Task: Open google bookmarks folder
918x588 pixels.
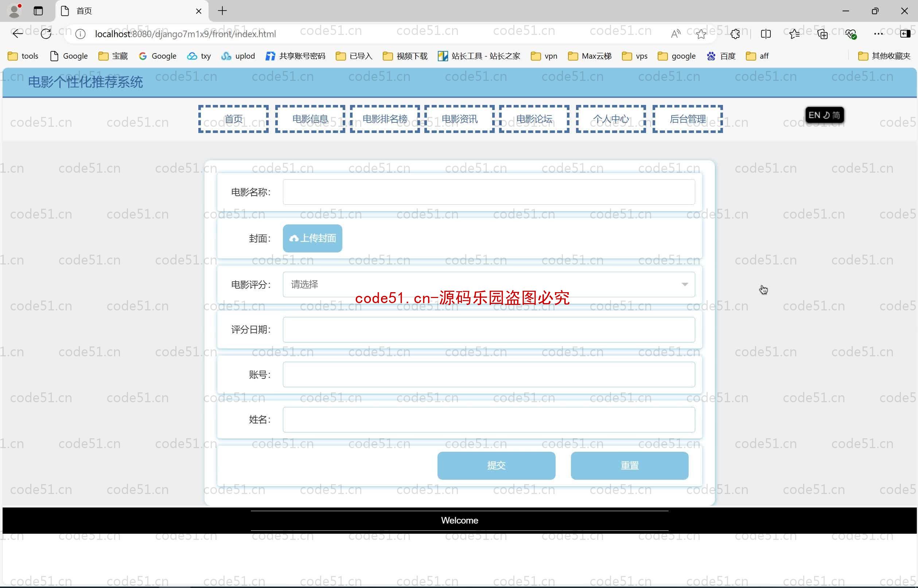Action: [677, 56]
